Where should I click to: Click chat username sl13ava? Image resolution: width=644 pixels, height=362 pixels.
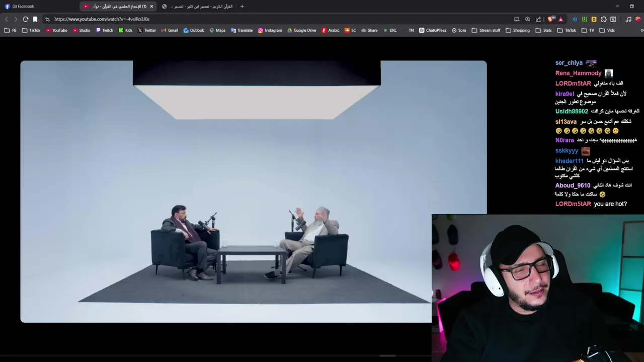point(566,122)
